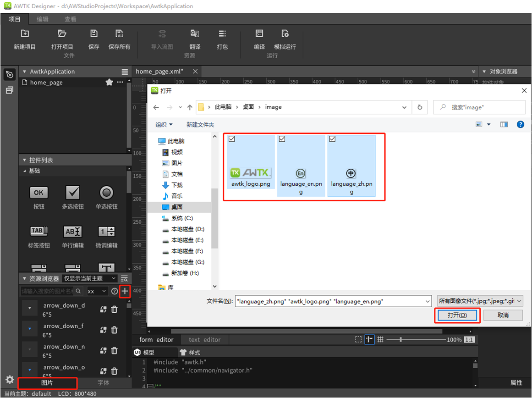Uncheck language_zh.png checkbox
532x398 pixels.
click(x=333, y=138)
